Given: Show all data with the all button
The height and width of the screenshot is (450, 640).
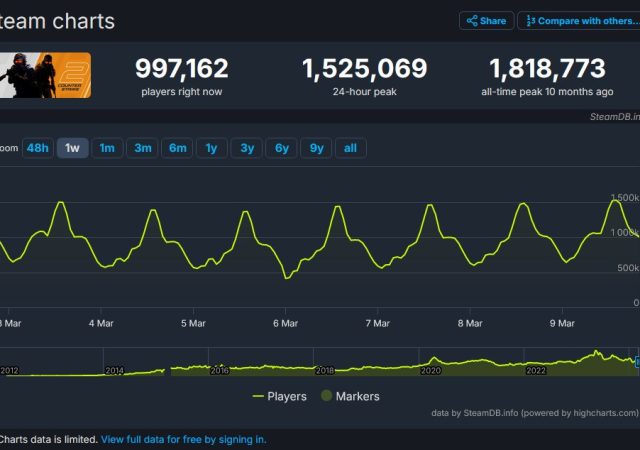Looking at the screenshot, I should coord(350,148).
